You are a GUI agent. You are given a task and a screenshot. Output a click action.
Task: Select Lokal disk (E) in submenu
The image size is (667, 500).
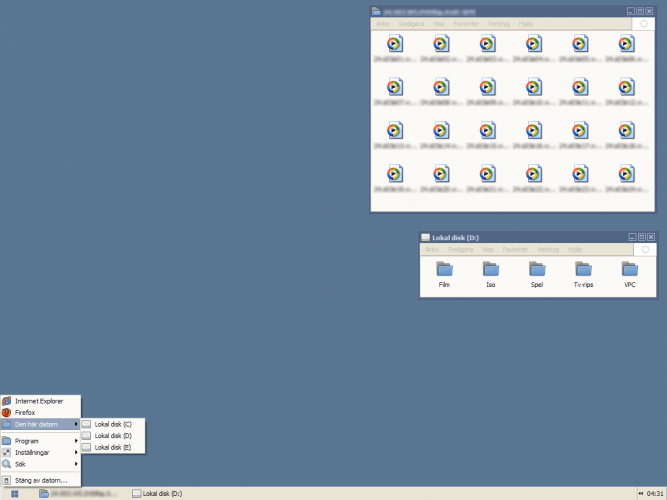point(112,447)
